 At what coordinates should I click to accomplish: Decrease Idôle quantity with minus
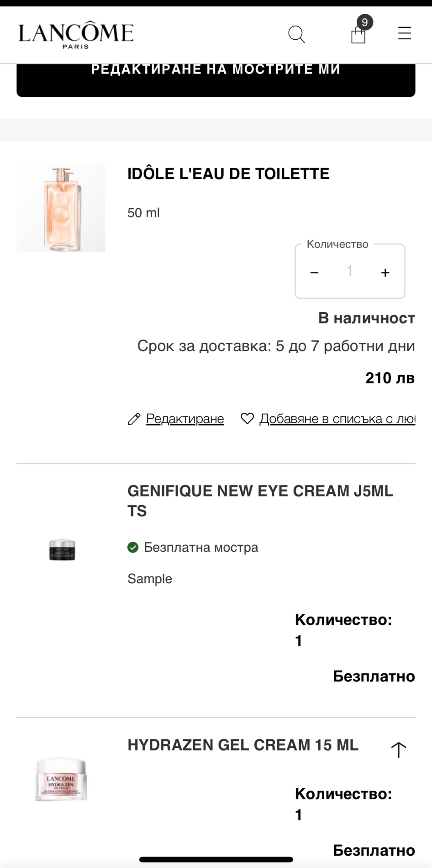[314, 272]
